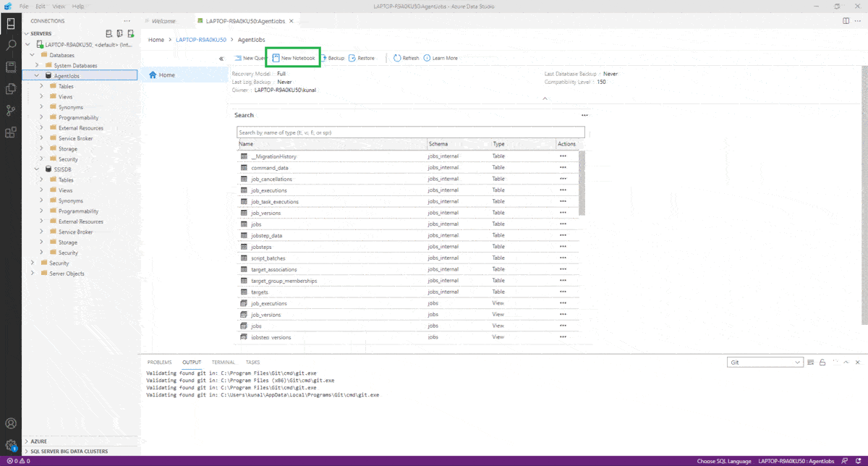Open actions ellipsis for targets row
This screenshot has width=868, height=466.
(563, 292)
